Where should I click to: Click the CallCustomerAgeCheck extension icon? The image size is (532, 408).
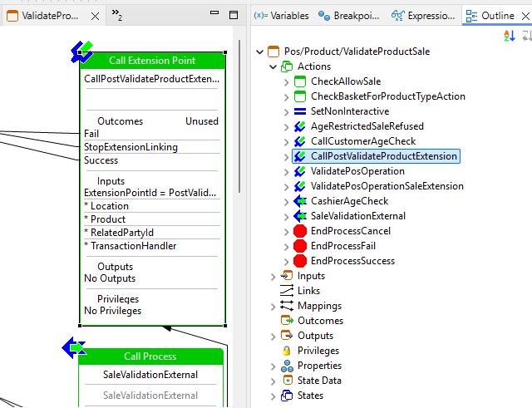pos(300,141)
